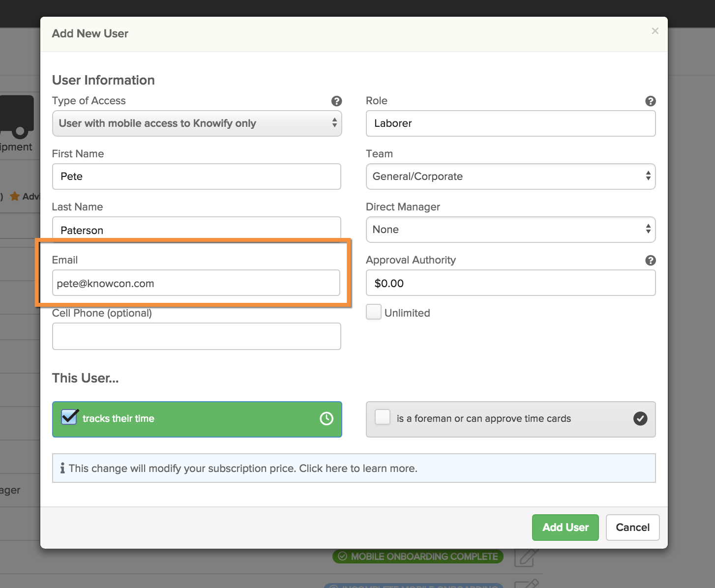Click the Cancel button

(x=632, y=528)
